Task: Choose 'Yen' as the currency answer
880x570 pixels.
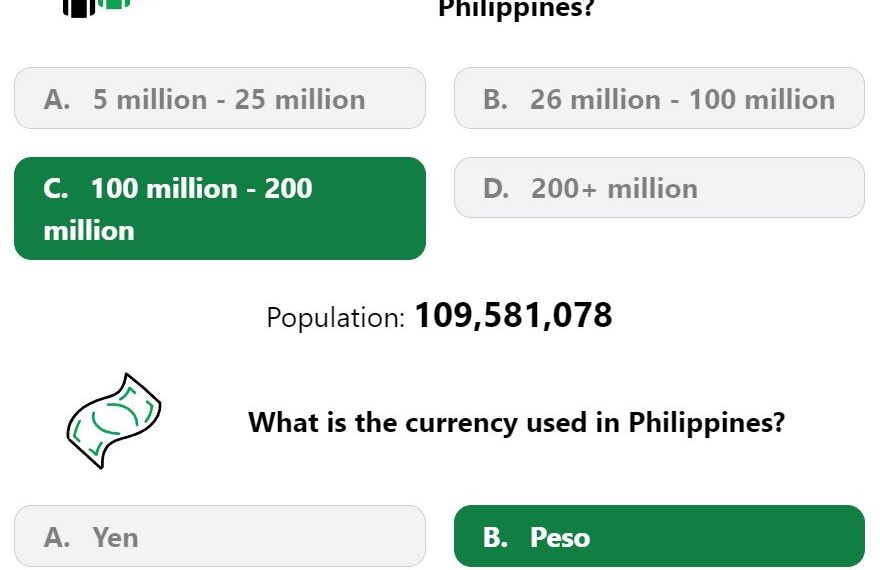Action: coord(220,536)
